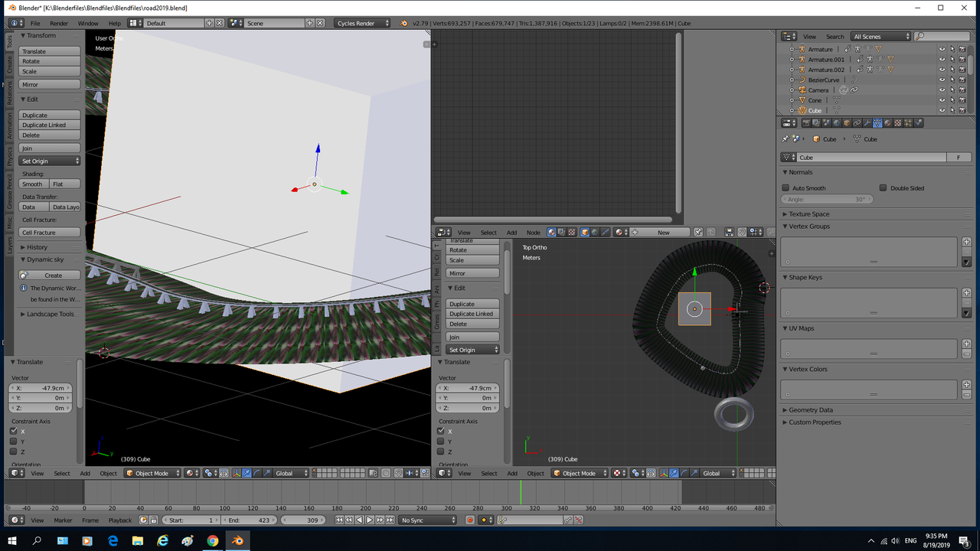Open the Texture properties tab (checker icon)
The image size is (980, 551).
(x=897, y=122)
